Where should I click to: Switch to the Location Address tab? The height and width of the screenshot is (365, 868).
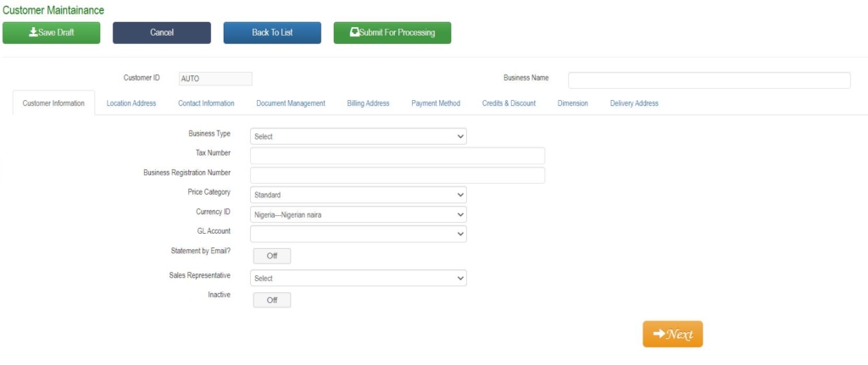131,103
